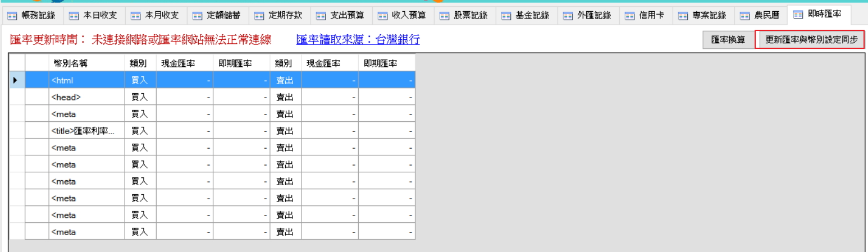Click the 買入 cell in the <html row
This screenshot has height=252, width=868.
click(x=140, y=80)
